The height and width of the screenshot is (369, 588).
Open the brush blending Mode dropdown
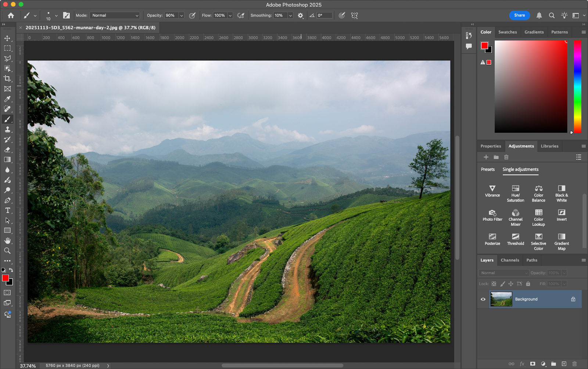[x=114, y=15]
